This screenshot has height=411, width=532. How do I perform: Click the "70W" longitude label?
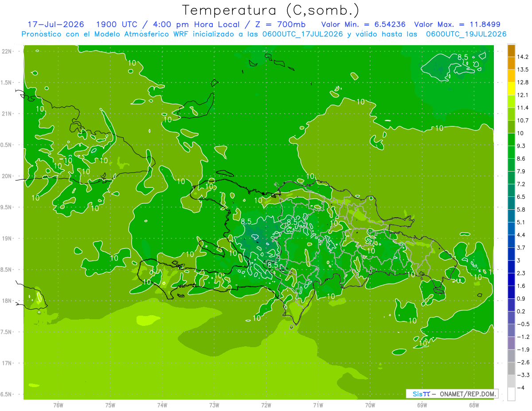pyautogui.click(x=370, y=405)
